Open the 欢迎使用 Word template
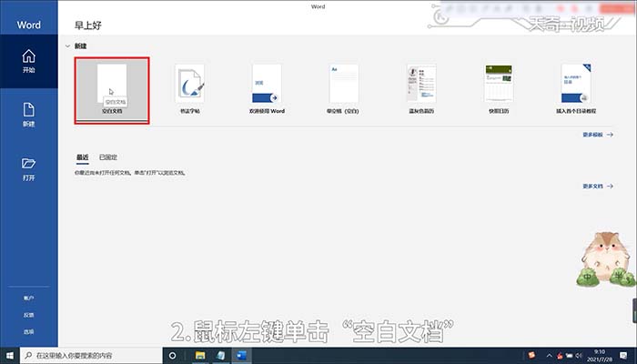The width and height of the screenshot is (637, 364). [x=267, y=89]
